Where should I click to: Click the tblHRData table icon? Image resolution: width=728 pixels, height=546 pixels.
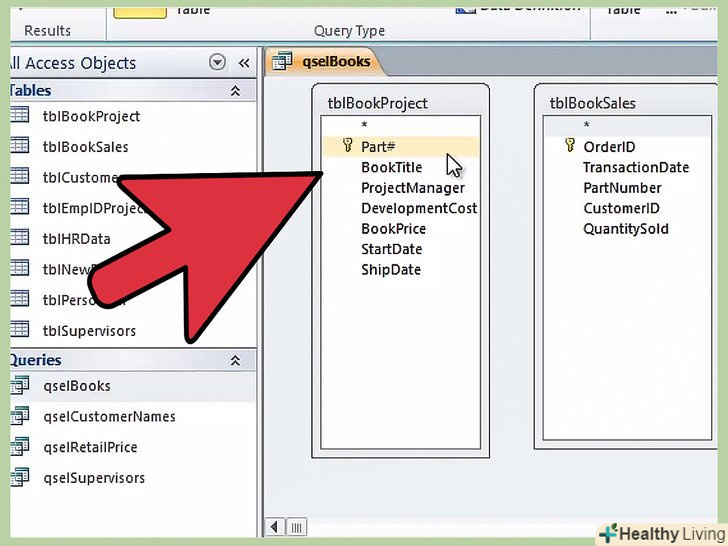point(20,237)
